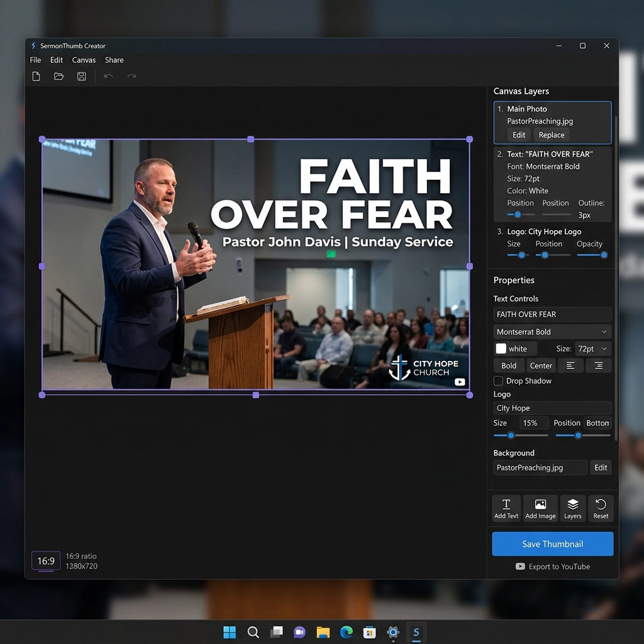Click the City Hope logo name field
This screenshot has height=644, width=644.
(x=552, y=408)
